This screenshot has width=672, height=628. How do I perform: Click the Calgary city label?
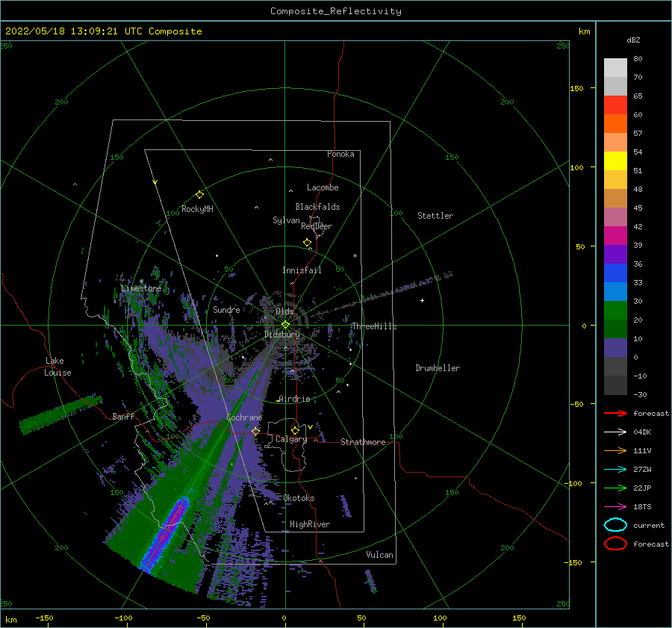point(291,439)
